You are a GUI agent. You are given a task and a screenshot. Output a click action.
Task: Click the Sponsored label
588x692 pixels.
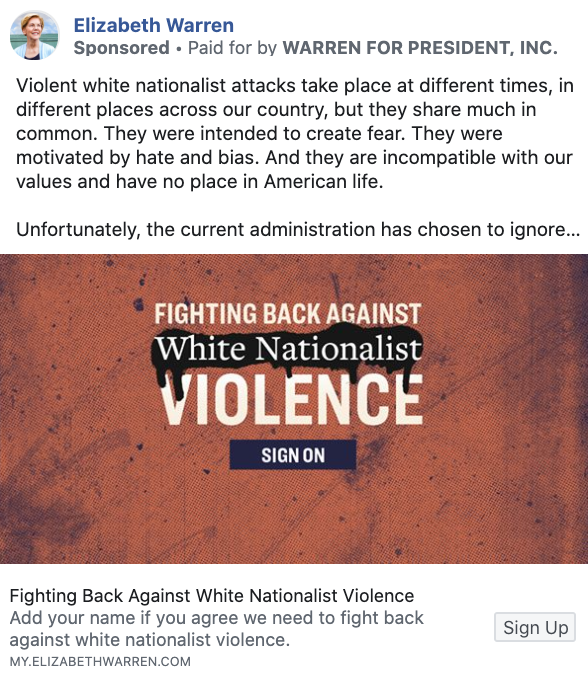coord(121,48)
